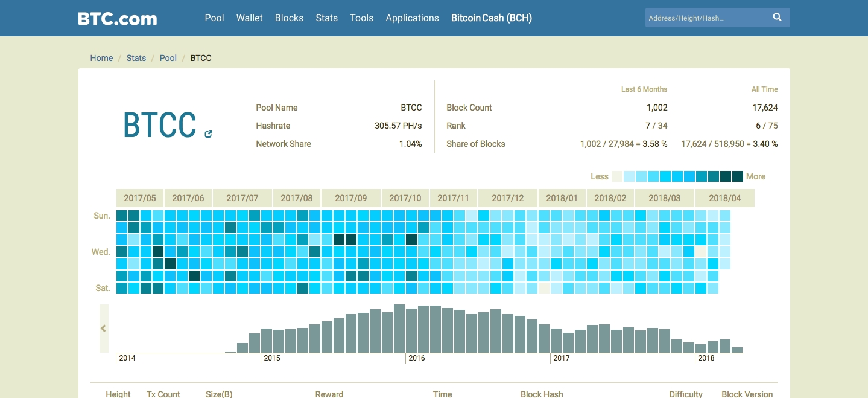Screen dimensions: 868x398
Task: Click the large BTCC pool title
Action: coord(160,125)
